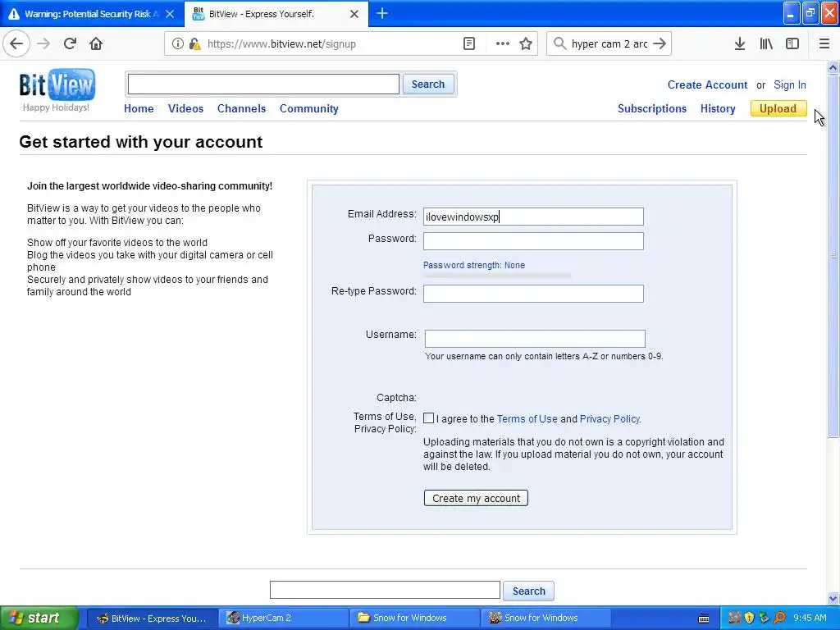The width and height of the screenshot is (840, 630).
Task: Click the Create Account link
Action: pos(707,84)
